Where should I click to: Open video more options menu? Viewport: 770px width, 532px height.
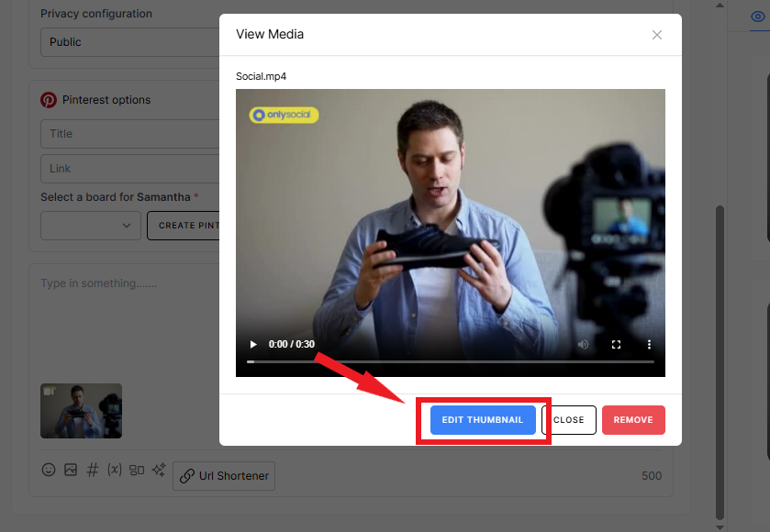point(649,345)
